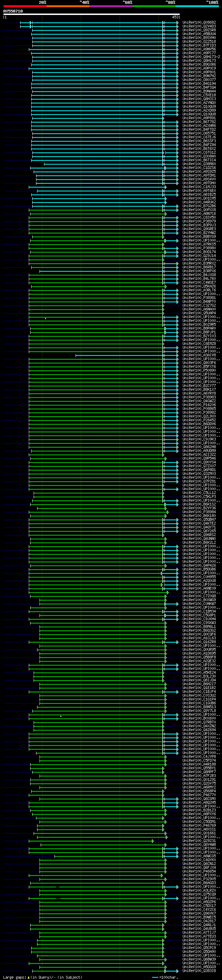Pick hit label UniRef100_Q01CH5
Image resolution: width=222 pixels, height=980 pixels.
point(199,199)
